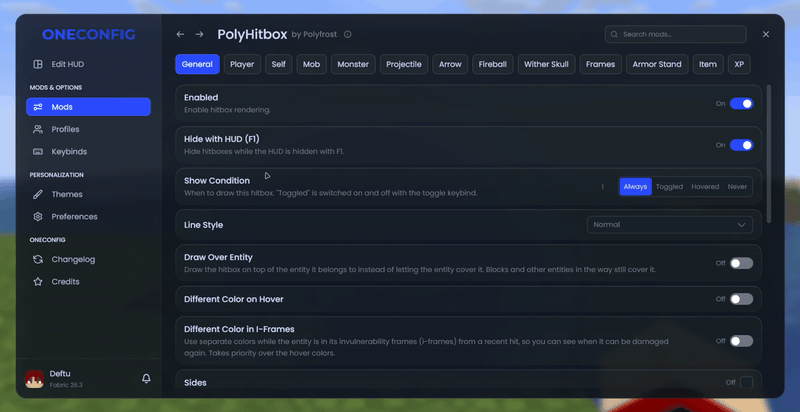
Task: Select Never show condition
Action: coord(737,187)
